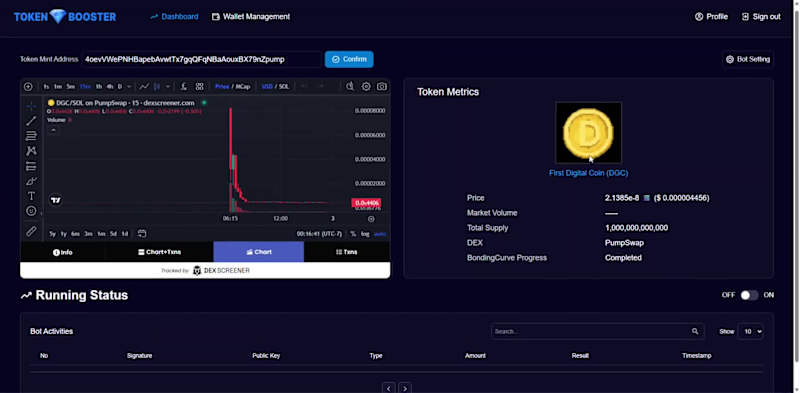Expand the chart style dropdown arrow
This screenshot has width=800, height=393.
pyautogui.click(x=168, y=87)
